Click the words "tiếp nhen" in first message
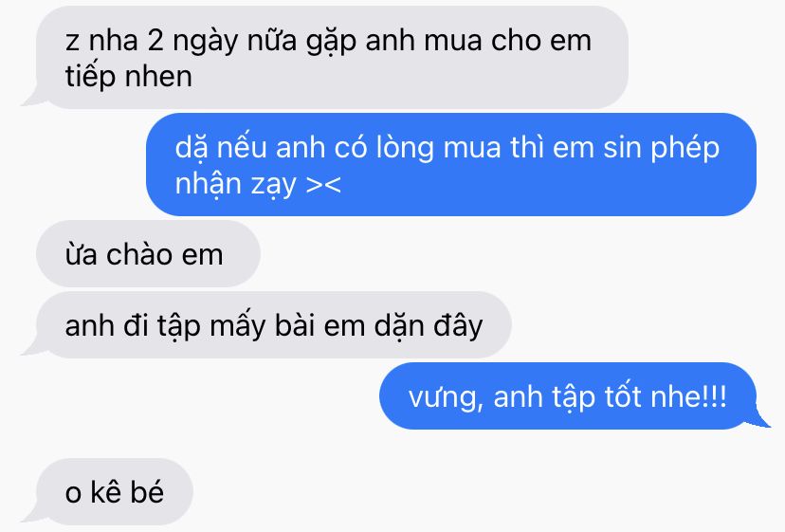Image resolution: width=785 pixels, height=532 pixels. coord(129,77)
